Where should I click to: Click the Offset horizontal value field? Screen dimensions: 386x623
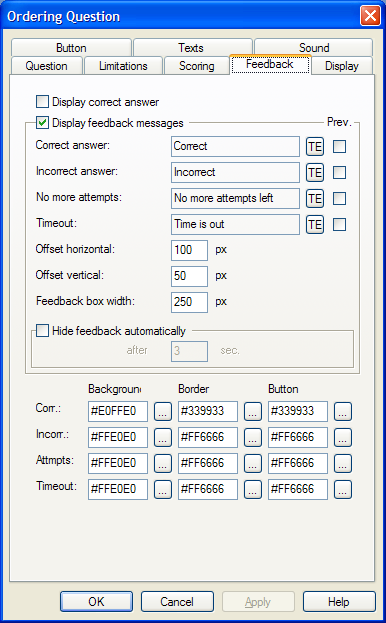pyautogui.click(x=189, y=250)
